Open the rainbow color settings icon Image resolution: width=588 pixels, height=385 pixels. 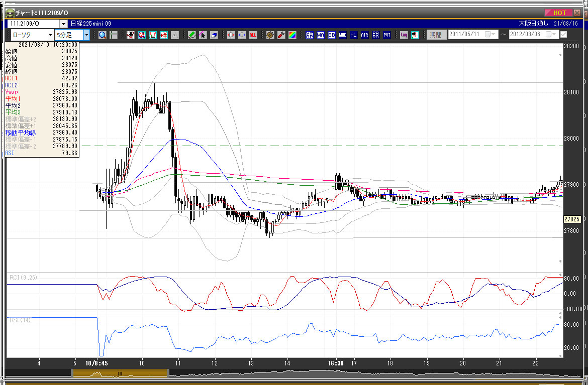coord(292,35)
